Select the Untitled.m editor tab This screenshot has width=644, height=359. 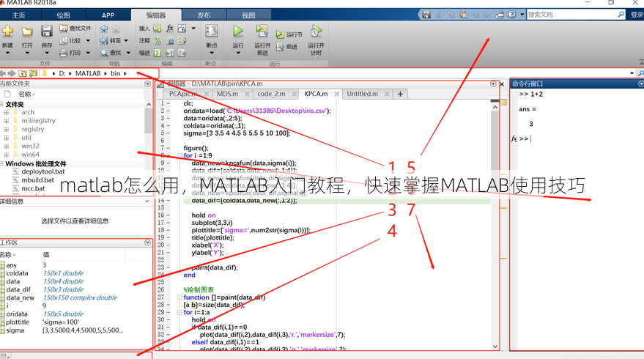point(362,94)
